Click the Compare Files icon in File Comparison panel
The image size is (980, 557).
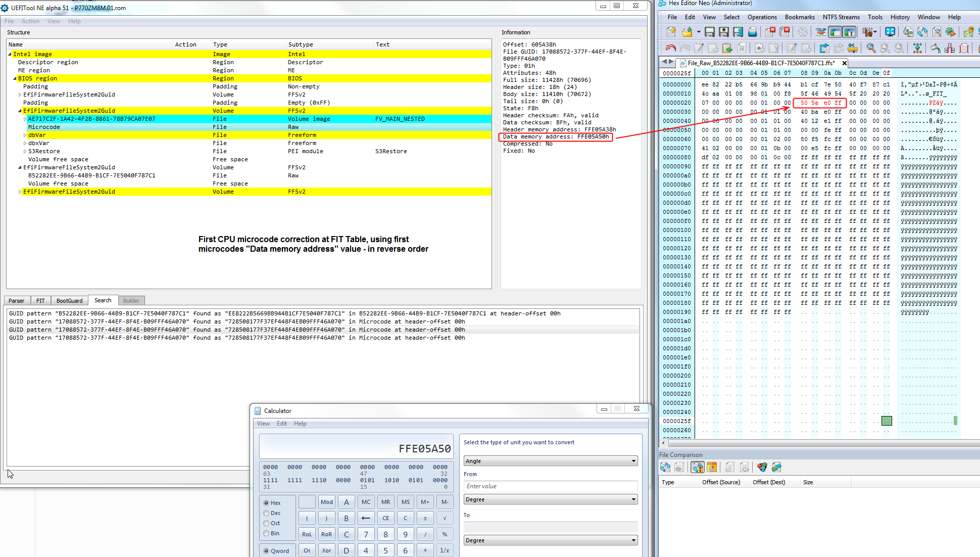click(665, 467)
